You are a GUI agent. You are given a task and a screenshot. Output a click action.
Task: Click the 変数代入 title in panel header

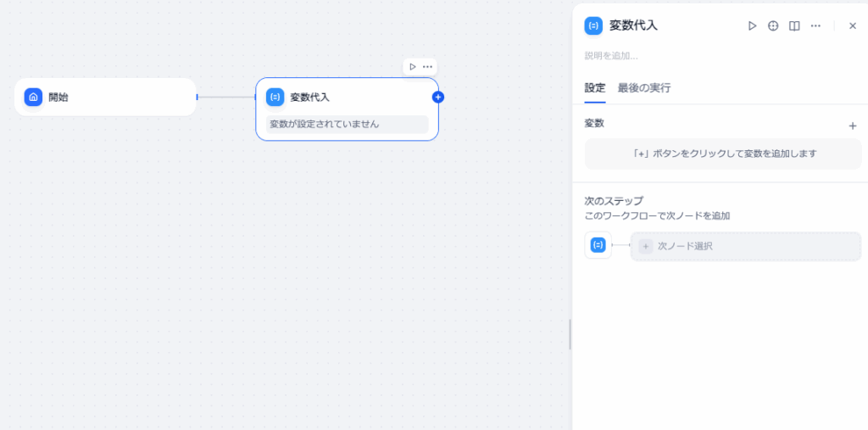(x=633, y=25)
